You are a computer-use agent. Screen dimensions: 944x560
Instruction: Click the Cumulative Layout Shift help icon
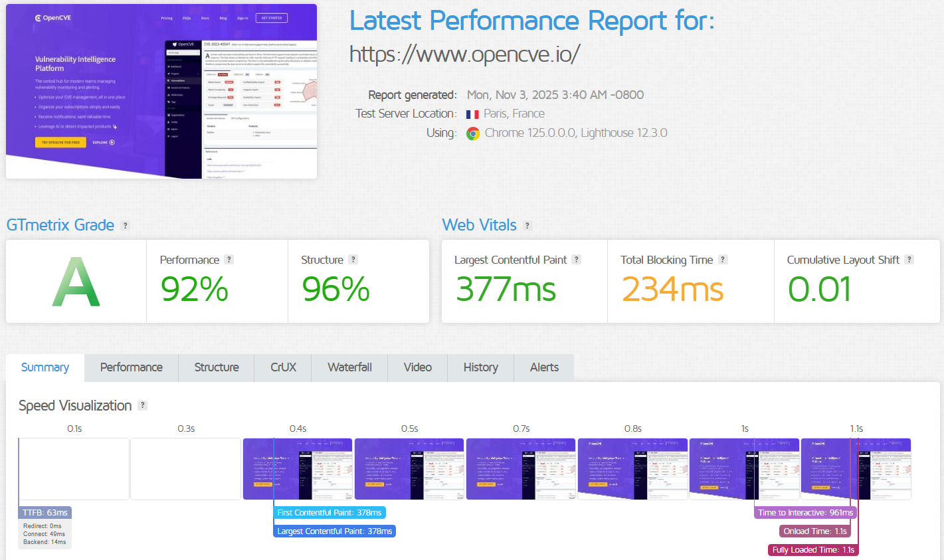click(x=909, y=260)
